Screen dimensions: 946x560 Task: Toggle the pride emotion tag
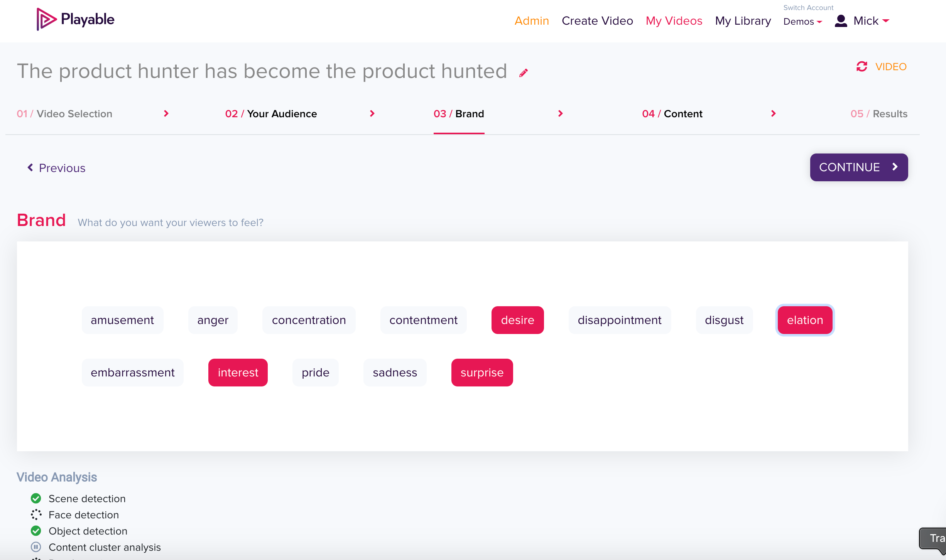point(315,373)
